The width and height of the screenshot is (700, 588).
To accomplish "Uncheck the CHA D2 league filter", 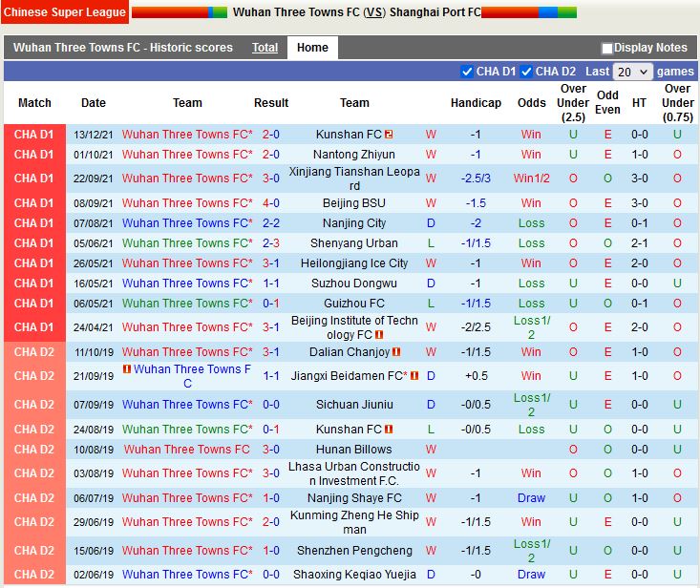I will click(x=526, y=72).
